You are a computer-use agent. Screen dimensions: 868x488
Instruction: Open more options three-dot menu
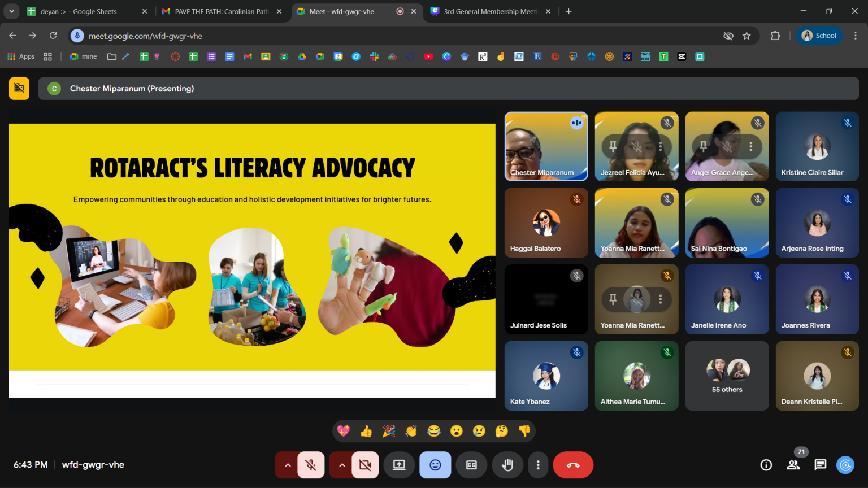pos(538,465)
